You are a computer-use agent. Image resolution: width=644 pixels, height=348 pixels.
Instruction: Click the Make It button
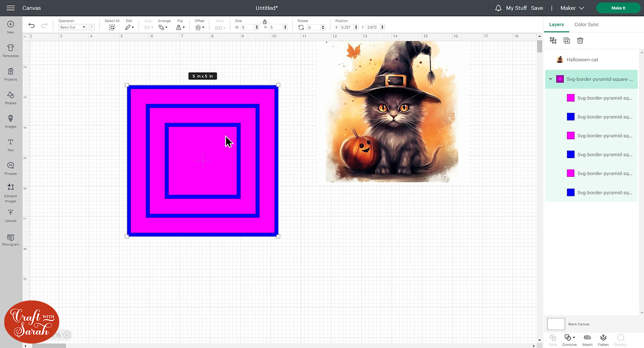[618, 8]
